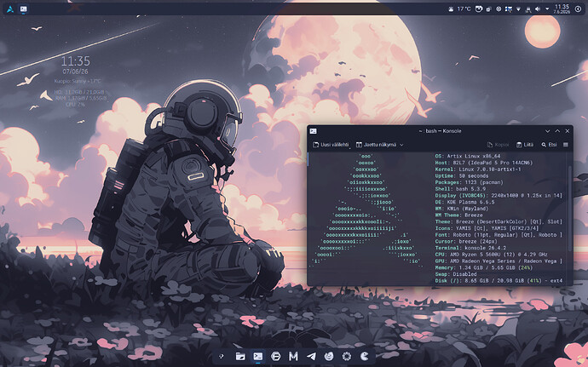The width and height of the screenshot is (588, 367).
Task: Click the desktop clock widget showing 11:35
Action: 76,60
